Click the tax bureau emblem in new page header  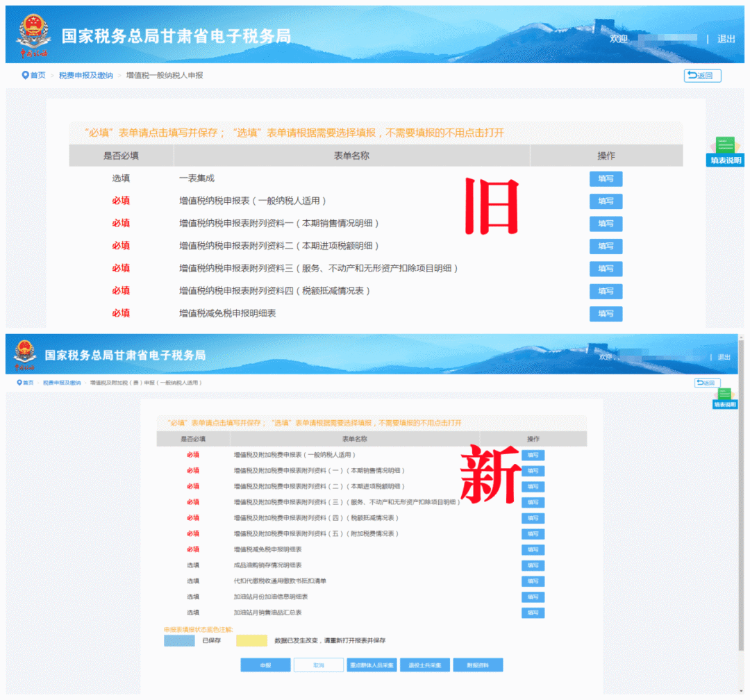25,355
